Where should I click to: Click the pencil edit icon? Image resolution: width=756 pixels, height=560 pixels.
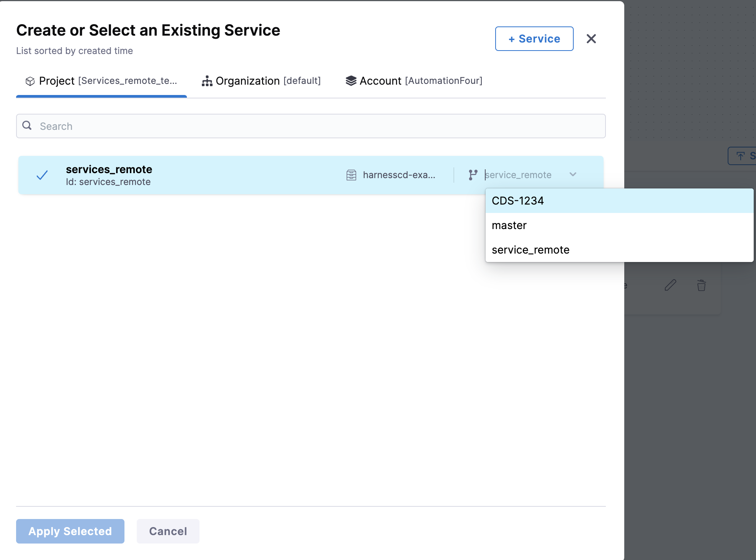tap(670, 285)
